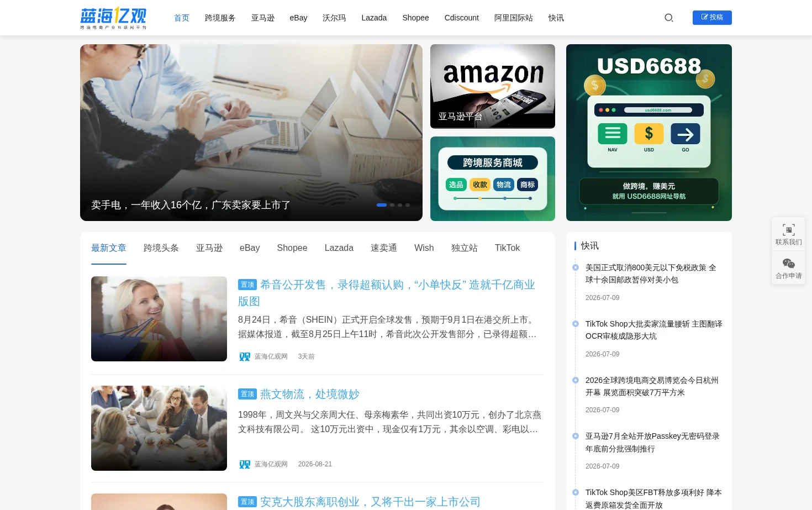812x510 pixels.
Task: Open news 美国正式取消800美元以下免税政策
Action: coord(651,274)
